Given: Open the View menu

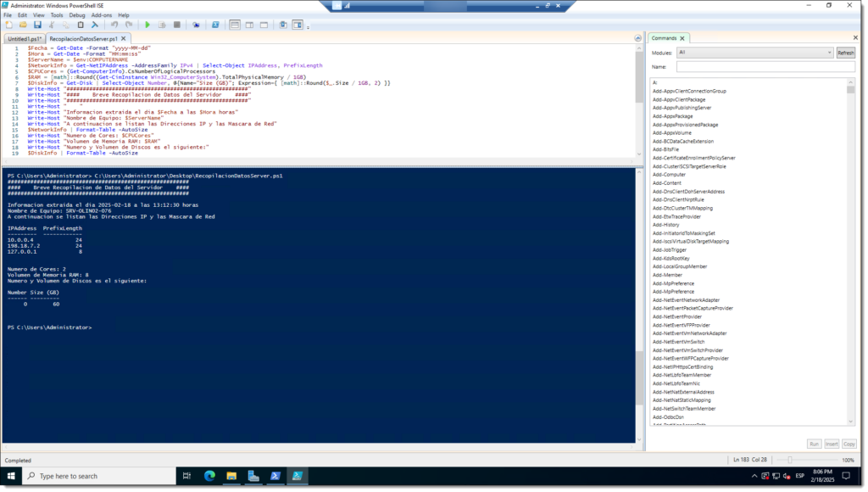Looking at the screenshot, I should 39,15.
